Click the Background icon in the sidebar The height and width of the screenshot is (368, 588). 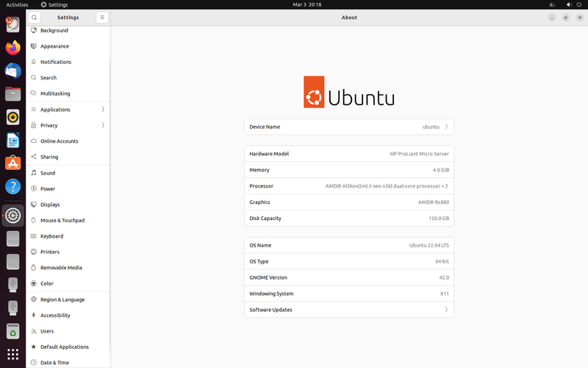point(34,30)
